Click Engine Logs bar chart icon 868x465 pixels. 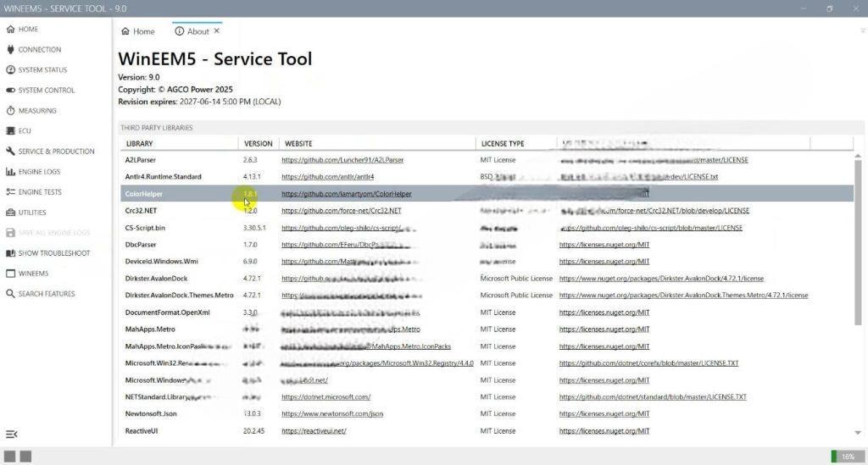[10, 171]
